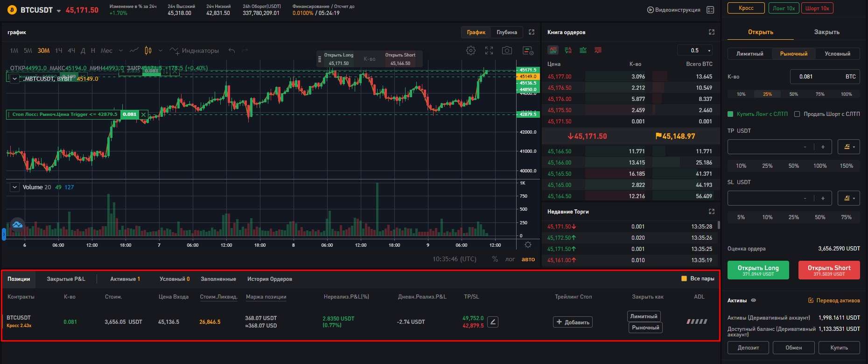Check Продать Шорт с СЛТП checkbox
Image resolution: width=868 pixels, height=364 pixels.
click(797, 114)
